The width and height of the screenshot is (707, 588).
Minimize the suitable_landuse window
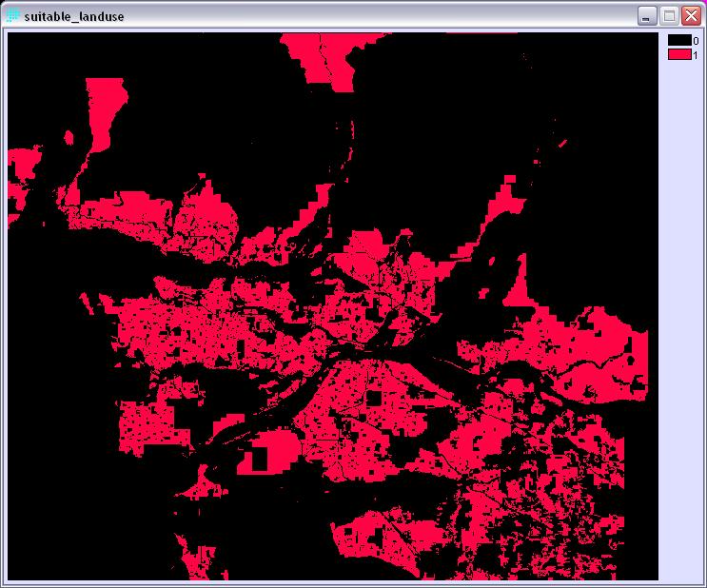click(648, 16)
